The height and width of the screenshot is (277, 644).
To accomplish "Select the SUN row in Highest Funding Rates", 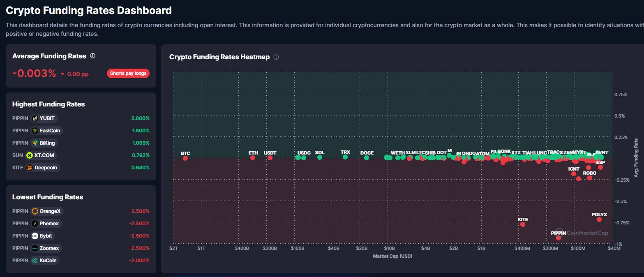I will pos(81,155).
